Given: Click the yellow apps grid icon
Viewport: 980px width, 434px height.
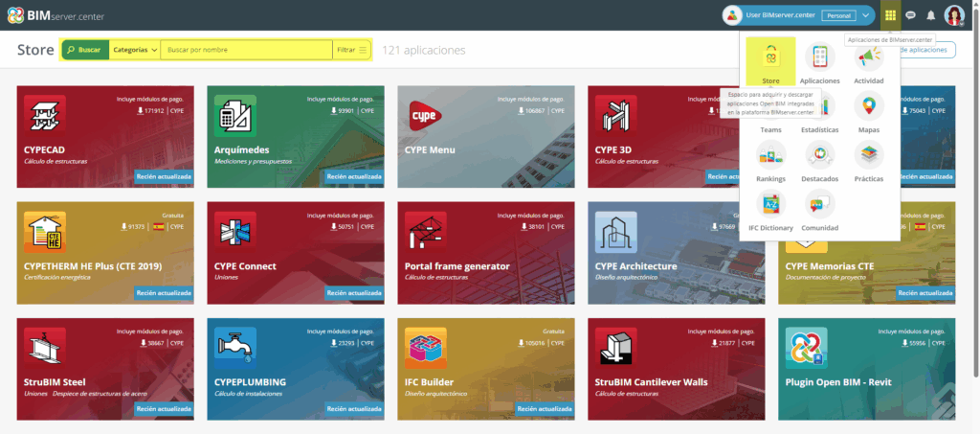Looking at the screenshot, I should (x=891, y=15).
